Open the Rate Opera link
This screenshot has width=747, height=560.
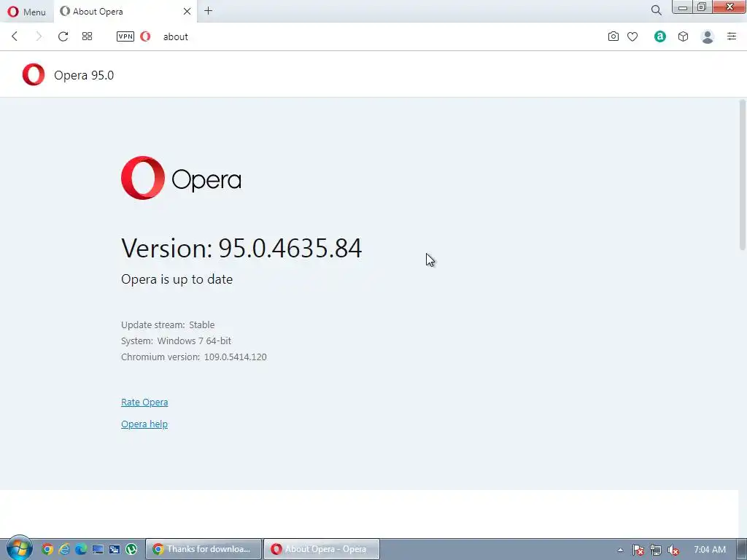144,402
